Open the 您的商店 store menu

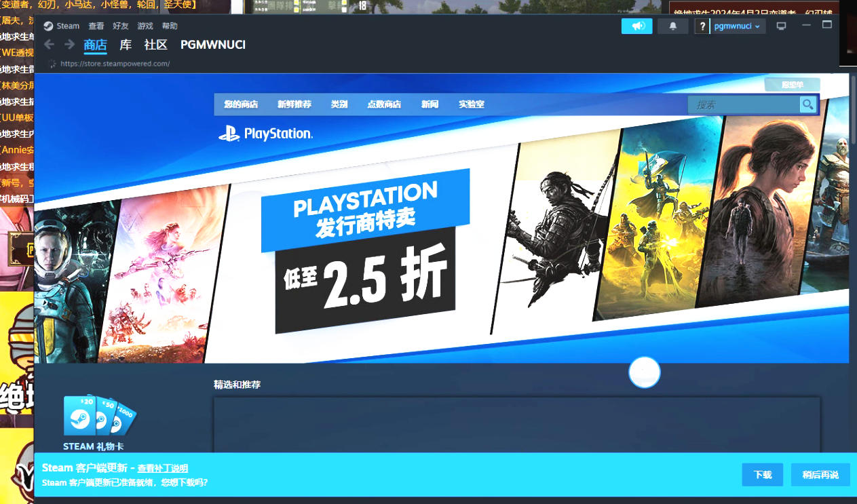coord(241,104)
